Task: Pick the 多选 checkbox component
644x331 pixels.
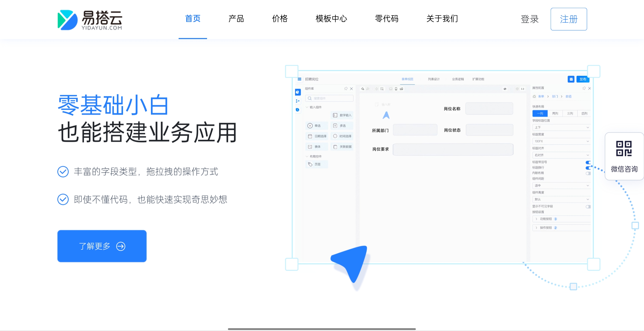Action: click(x=342, y=126)
